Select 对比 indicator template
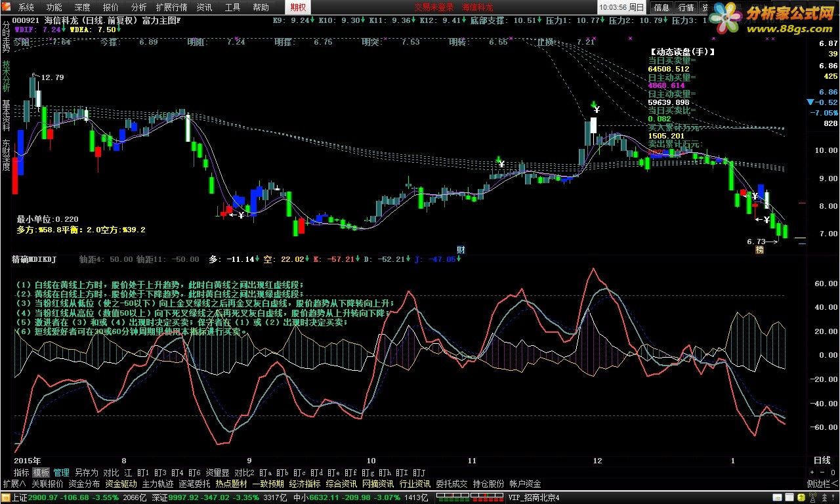 tap(111, 472)
